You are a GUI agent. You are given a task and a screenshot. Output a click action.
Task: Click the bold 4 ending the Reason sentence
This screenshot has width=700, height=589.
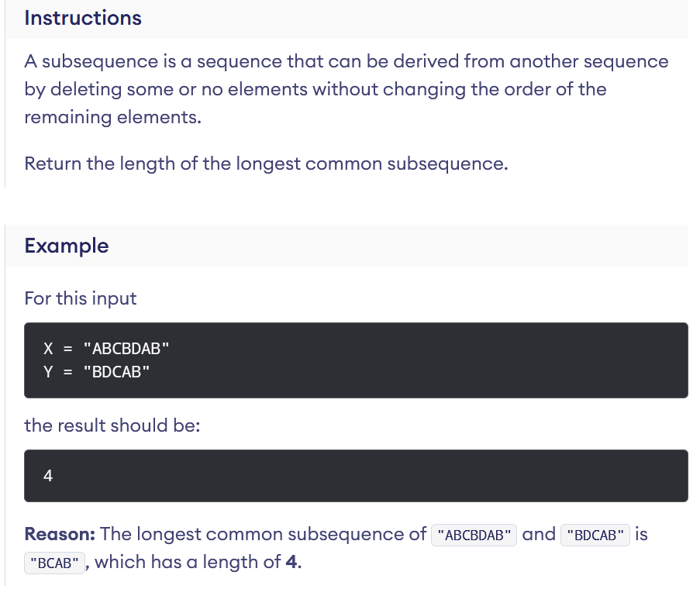pos(291,562)
